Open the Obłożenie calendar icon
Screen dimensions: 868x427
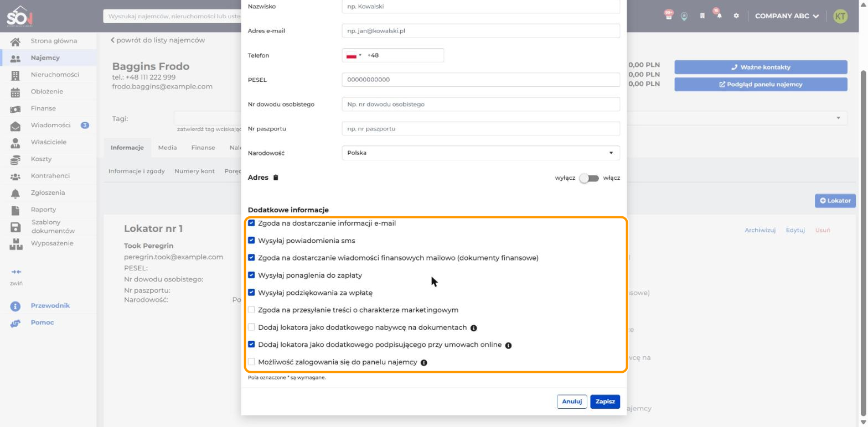pos(15,93)
